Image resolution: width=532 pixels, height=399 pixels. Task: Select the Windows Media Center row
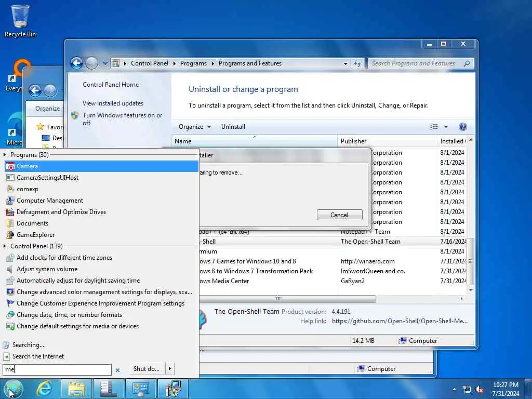tap(332, 281)
